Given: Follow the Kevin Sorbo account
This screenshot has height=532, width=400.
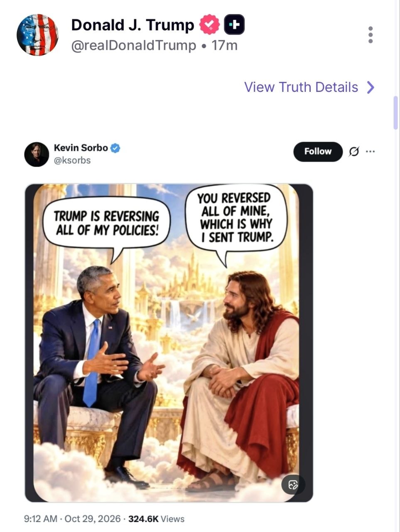Looking at the screenshot, I should point(318,152).
